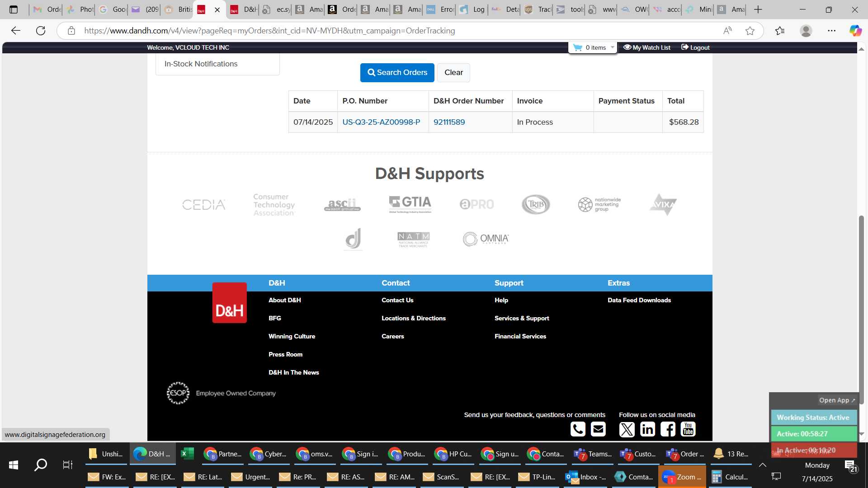The image size is (868, 488).
Task: Open D&H order number 92111589
Action: tap(449, 122)
